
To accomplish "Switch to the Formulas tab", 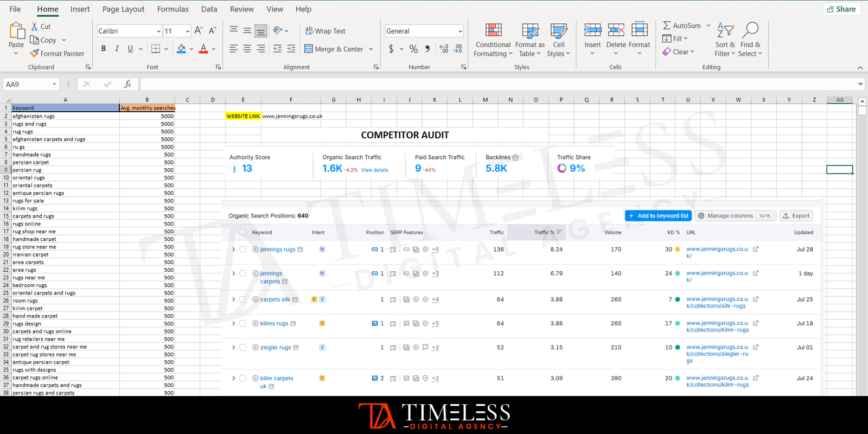I will point(173,9).
